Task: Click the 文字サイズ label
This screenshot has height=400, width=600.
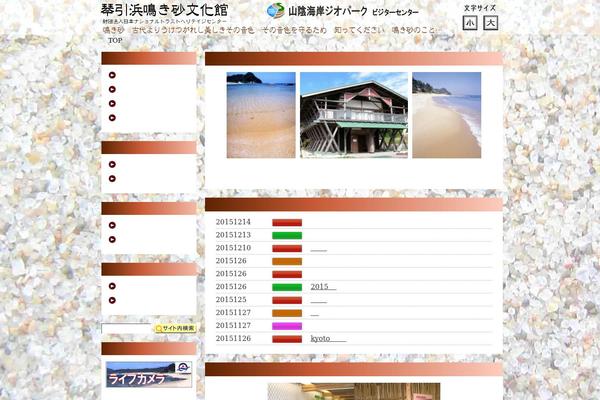Action: 480,8
